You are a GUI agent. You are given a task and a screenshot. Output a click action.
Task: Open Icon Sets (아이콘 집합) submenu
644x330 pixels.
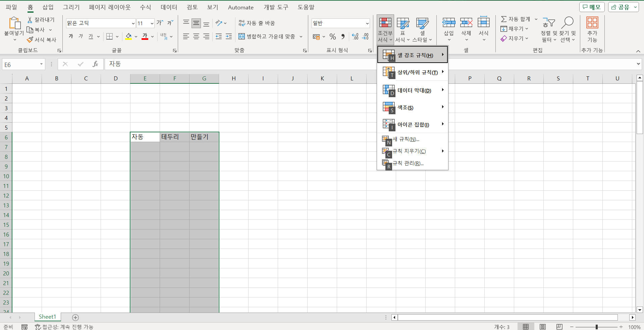click(413, 124)
